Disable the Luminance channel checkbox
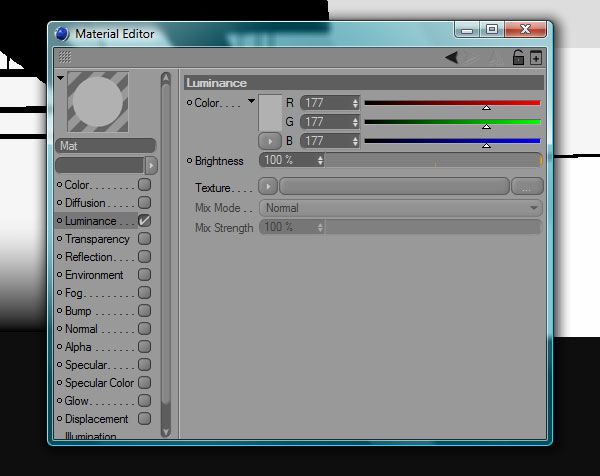This screenshot has height=476, width=600. 144,221
